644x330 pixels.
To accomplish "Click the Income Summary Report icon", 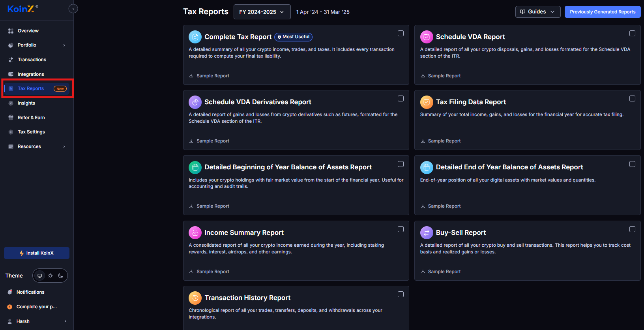I will tap(195, 232).
